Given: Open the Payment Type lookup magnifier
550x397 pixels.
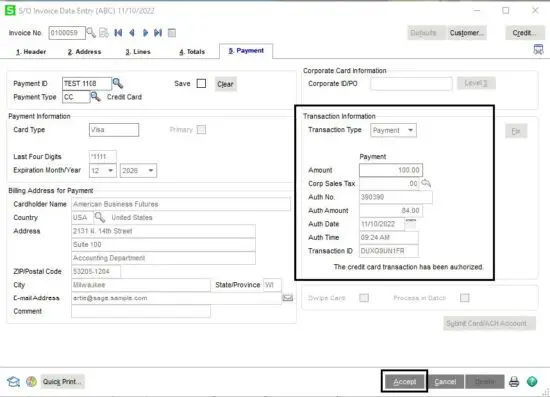Looking at the screenshot, I should [x=95, y=96].
